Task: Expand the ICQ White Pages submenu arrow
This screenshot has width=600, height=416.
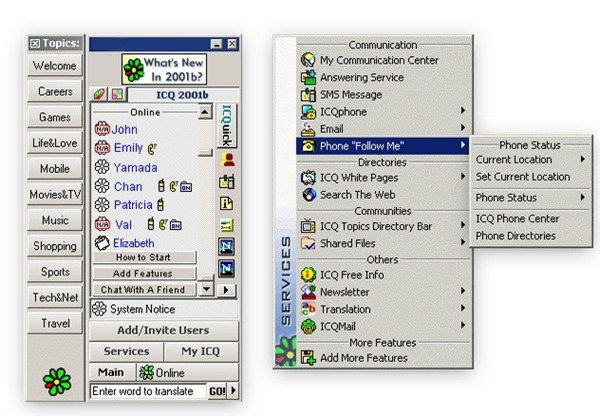Action: [x=463, y=176]
